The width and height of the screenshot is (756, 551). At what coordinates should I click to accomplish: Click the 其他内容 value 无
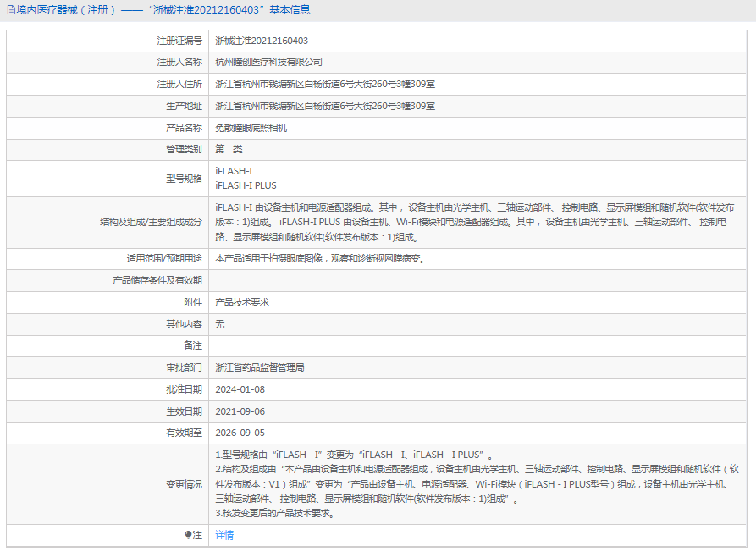tap(220, 324)
